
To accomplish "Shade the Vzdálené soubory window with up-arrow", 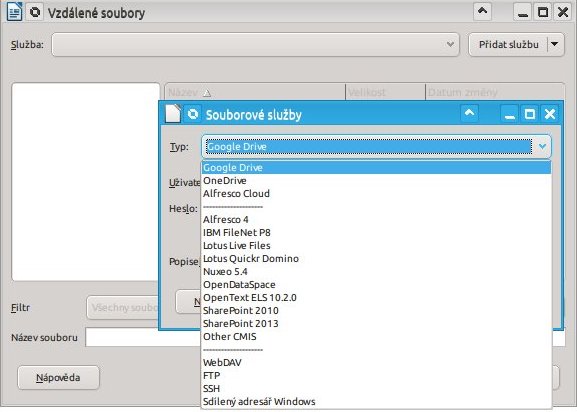I will point(482,11).
